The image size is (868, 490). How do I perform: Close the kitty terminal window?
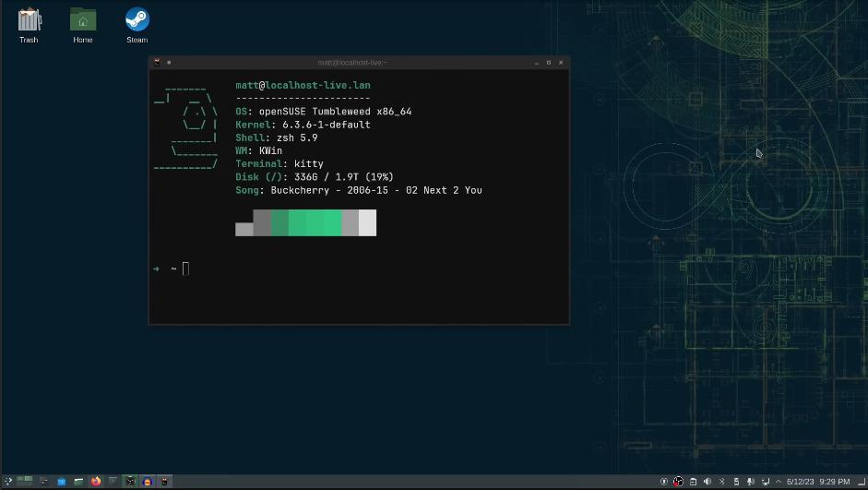point(561,63)
